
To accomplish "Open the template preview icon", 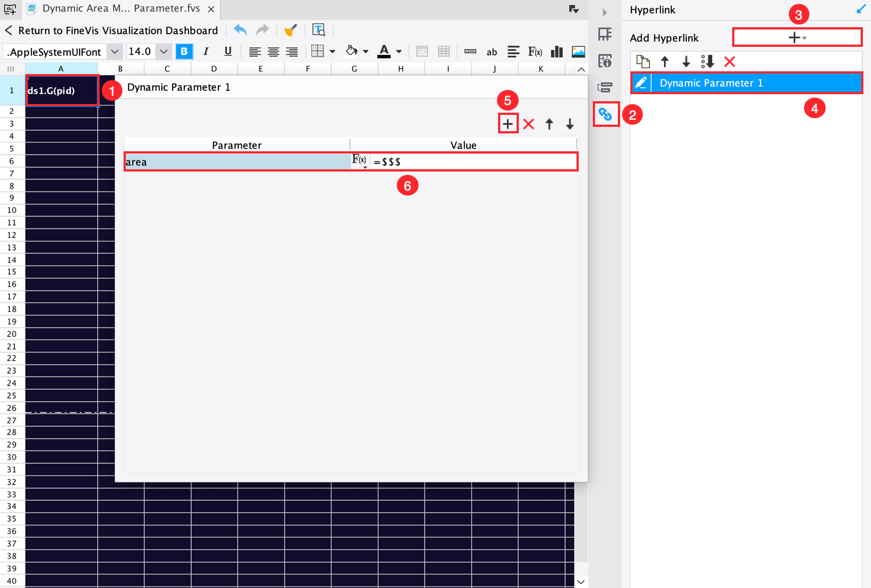I will click(x=319, y=30).
